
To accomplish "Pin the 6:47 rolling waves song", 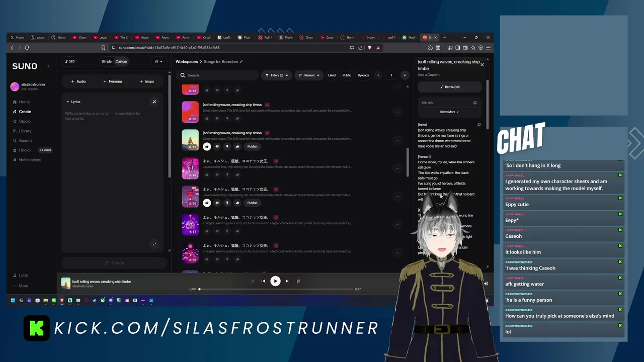I will point(227,146).
